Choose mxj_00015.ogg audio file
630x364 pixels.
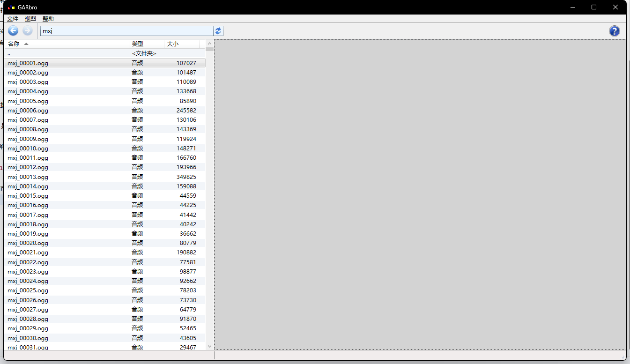point(104,196)
